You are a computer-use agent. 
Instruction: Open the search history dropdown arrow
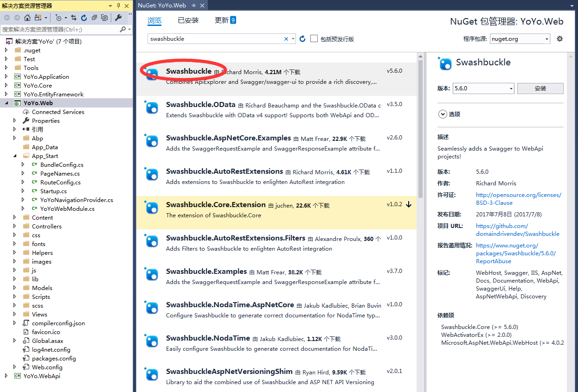pyautogui.click(x=293, y=39)
